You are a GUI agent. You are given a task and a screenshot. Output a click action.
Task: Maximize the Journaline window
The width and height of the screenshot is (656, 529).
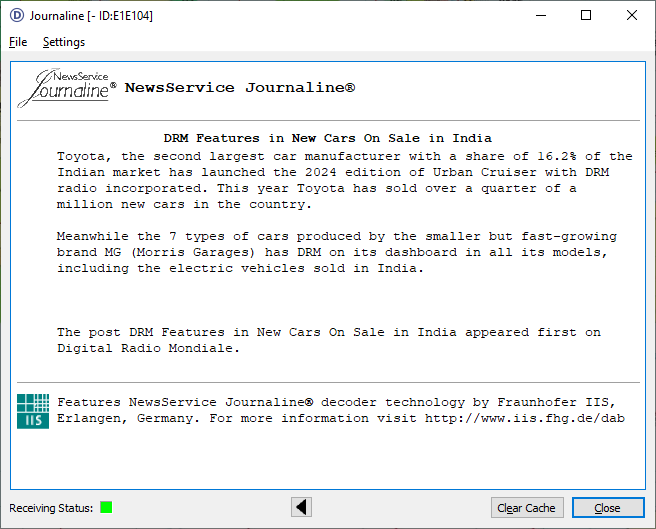(x=586, y=15)
